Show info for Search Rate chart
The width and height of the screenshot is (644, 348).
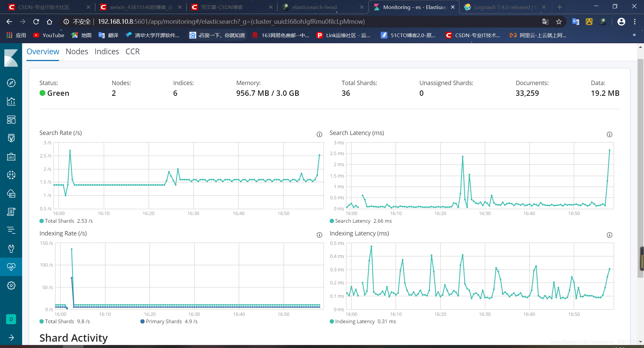[x=319, y=134]
